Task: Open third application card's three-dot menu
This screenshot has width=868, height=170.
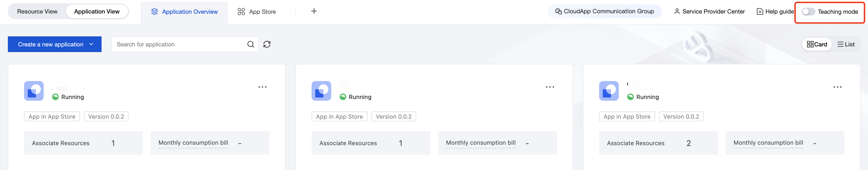Action: tap(837, 87)
